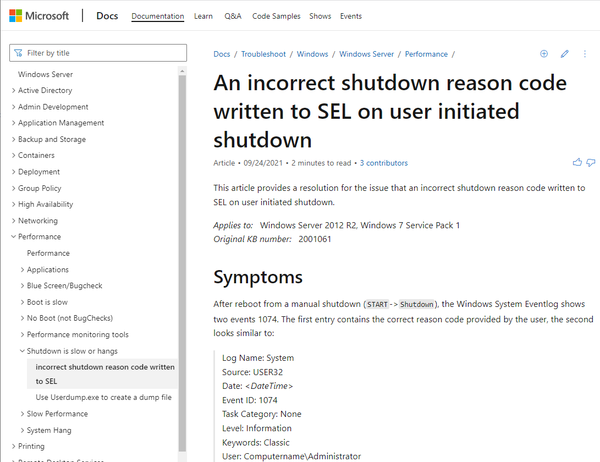Expand the Slow Performance node

(x=54, y=414)
